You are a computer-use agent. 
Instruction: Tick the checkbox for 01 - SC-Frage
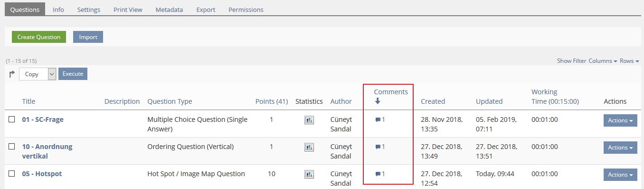point(12,119)
